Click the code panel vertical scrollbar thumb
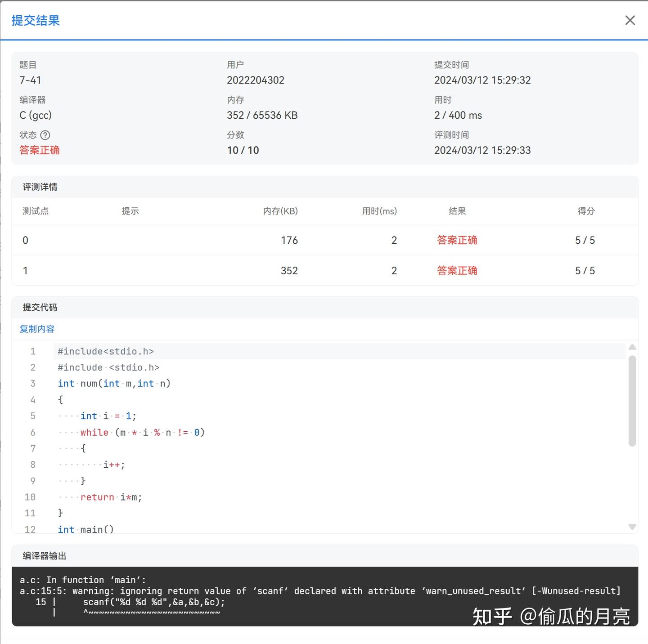 632,401
